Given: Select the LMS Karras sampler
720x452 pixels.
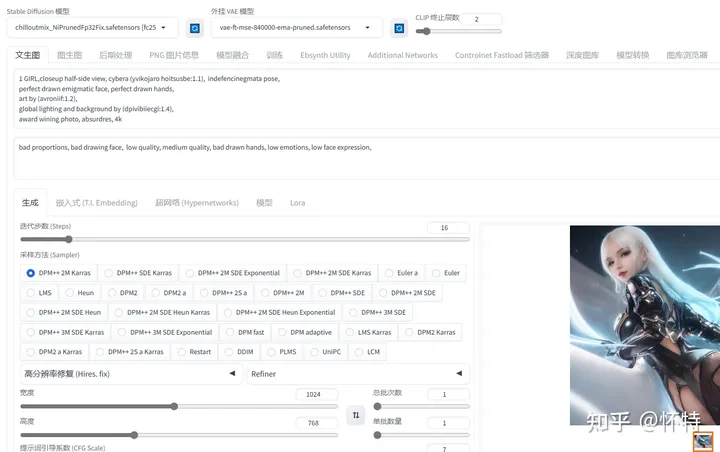Looking at the screenshot, I should tap(368, 332).
